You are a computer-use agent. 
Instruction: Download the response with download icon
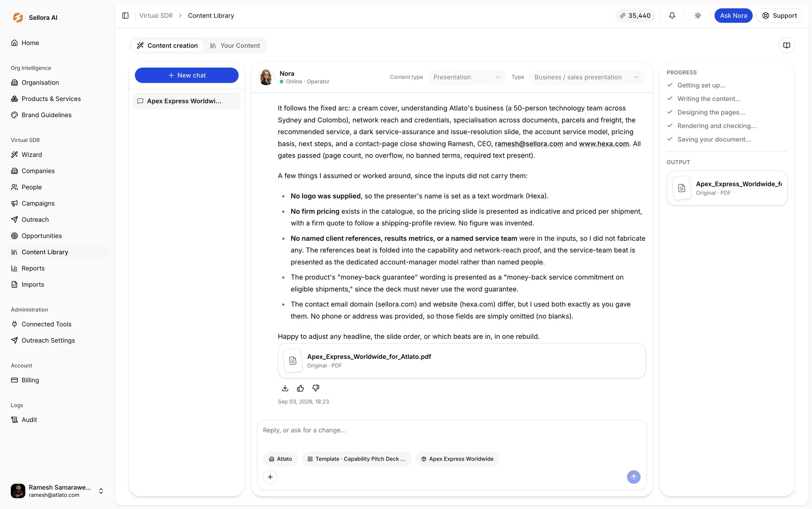point(285,388)
